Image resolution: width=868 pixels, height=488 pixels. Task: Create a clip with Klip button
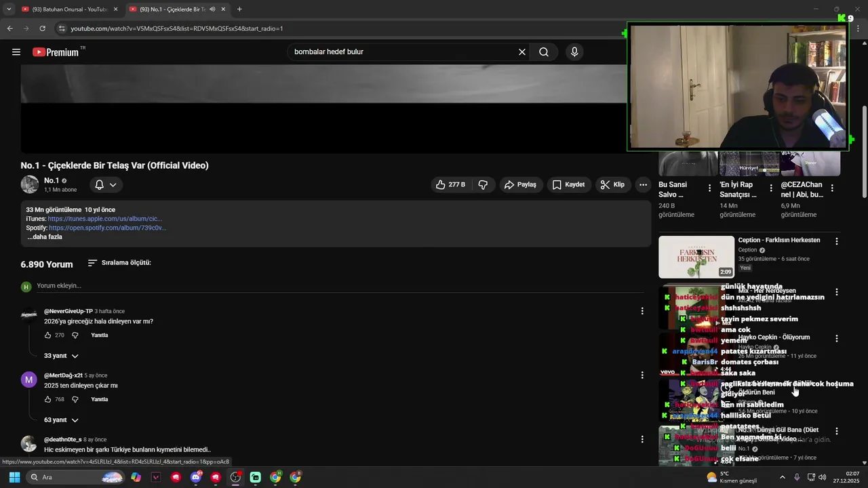(x=612, y=184)
